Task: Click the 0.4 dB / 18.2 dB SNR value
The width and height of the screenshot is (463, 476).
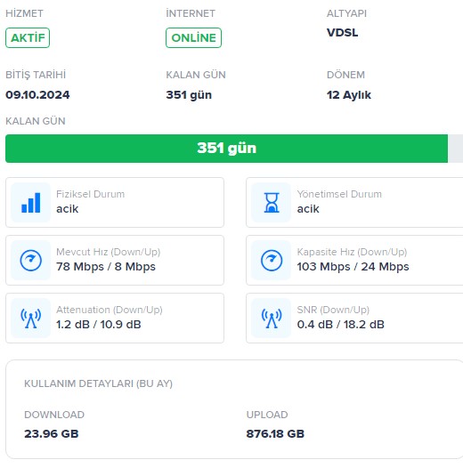Action: coord(340,325)
